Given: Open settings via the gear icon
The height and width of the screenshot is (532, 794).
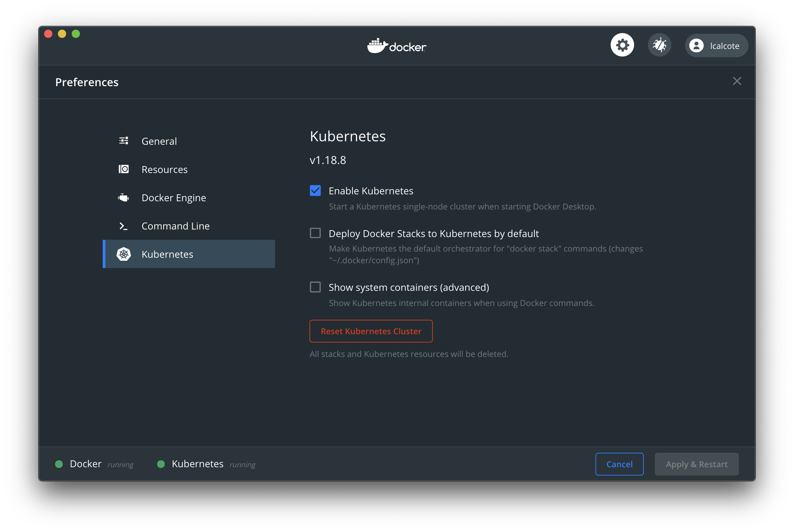Looking at the screenshot, I should coord(622,45).
